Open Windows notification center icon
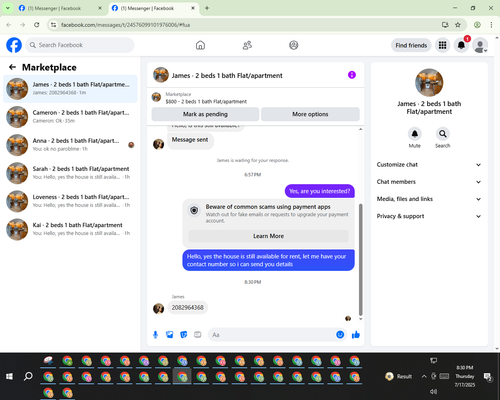Screen dimensions: 500x400 (x=488, y=376)
